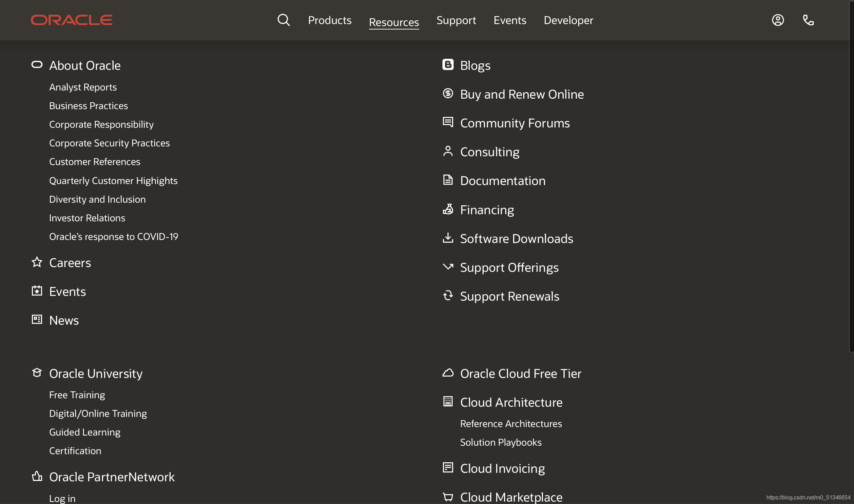Click the search magnifier icon
The height and width of the screenshot is (504, 854).
pyautogui.click(x=284, y=20)
